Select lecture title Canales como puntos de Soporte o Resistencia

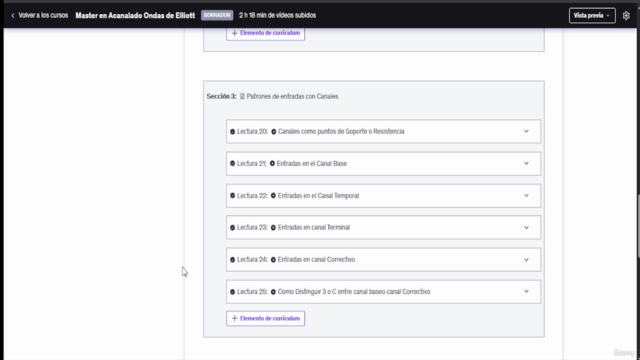[x=341, y=131]
